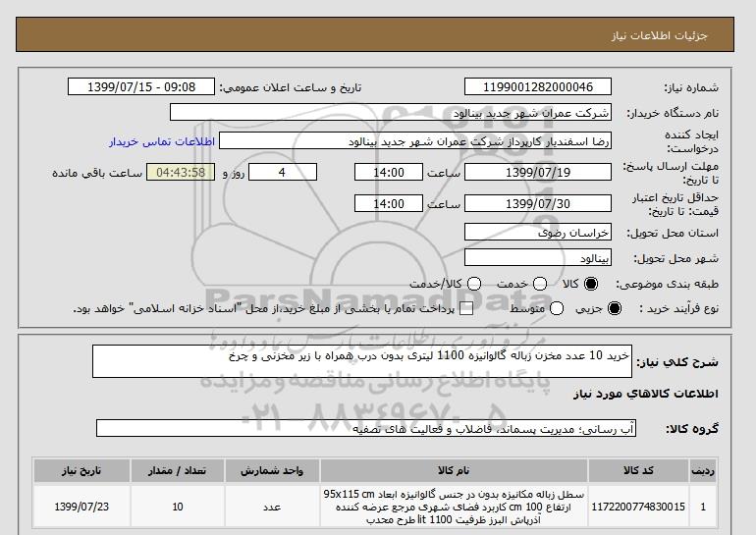Select the کالا radio button

point(591,284)
